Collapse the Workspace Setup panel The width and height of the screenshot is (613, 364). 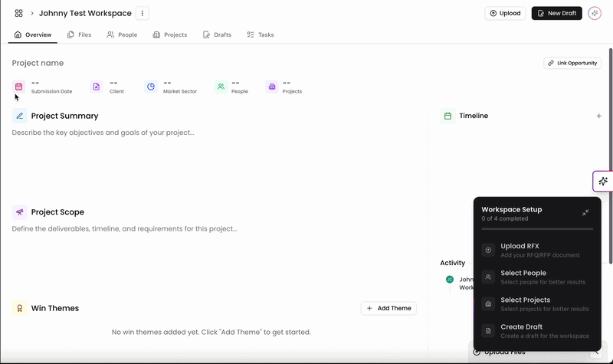click(585, 213)
